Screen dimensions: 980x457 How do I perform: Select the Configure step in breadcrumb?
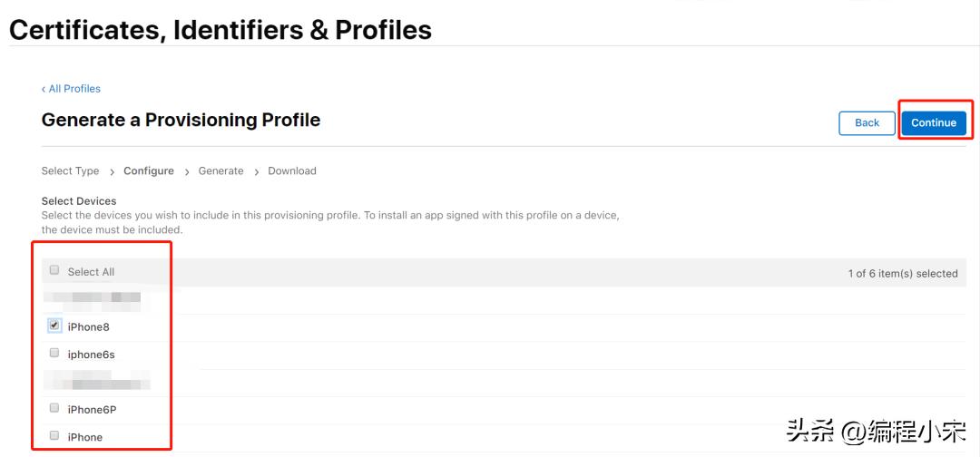[x=149, y=170]
